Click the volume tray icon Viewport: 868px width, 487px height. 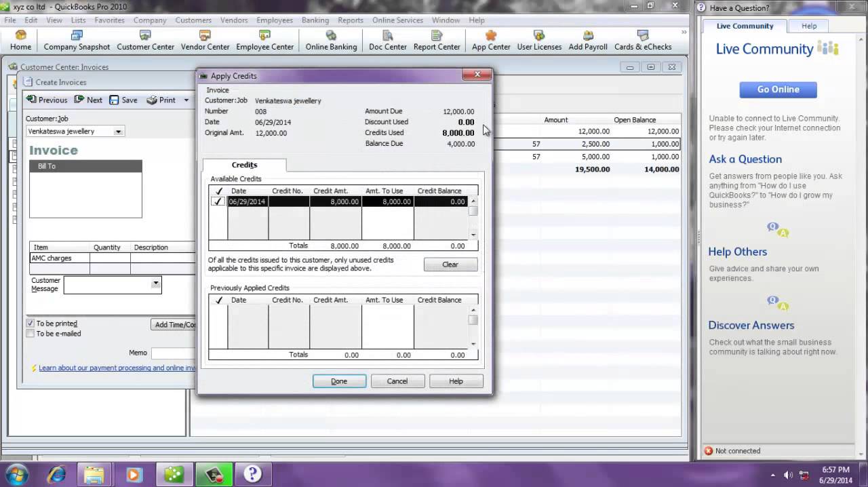click(788, 475)
